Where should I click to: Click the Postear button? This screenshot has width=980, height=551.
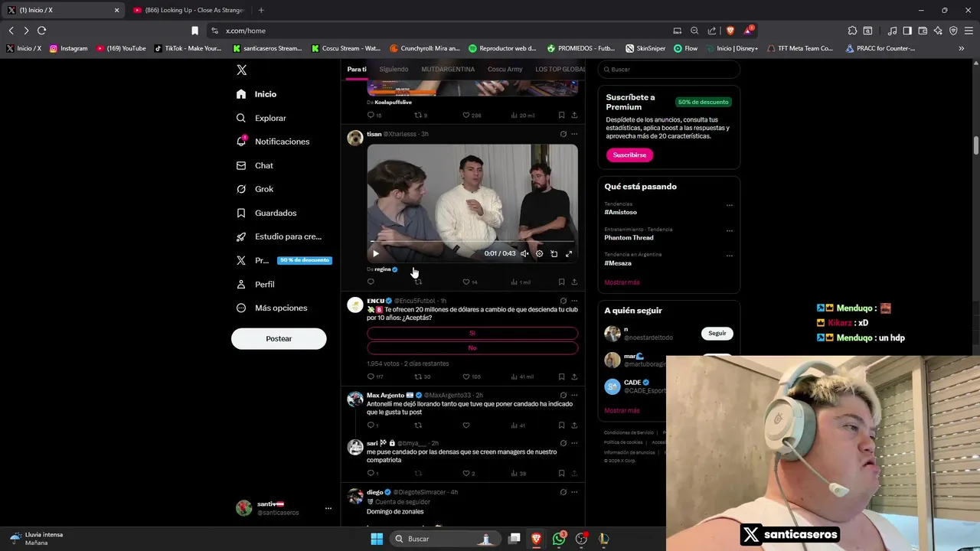279,338
